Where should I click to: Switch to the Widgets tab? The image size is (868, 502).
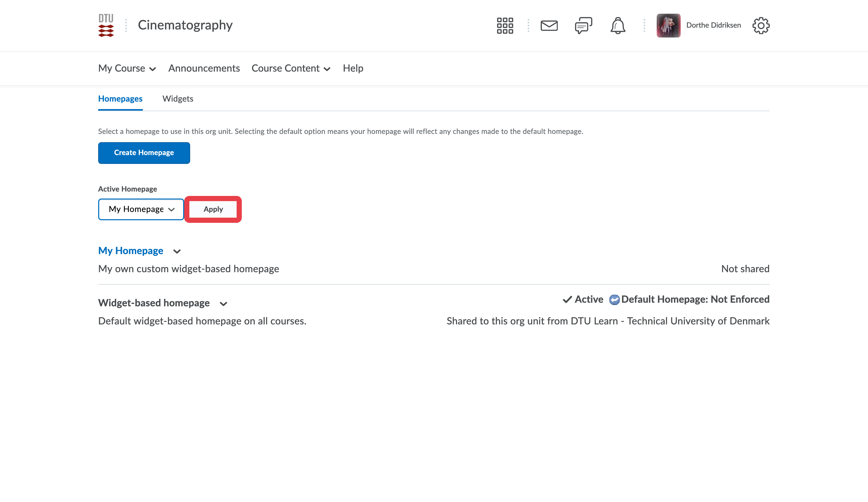click(178, 98)
